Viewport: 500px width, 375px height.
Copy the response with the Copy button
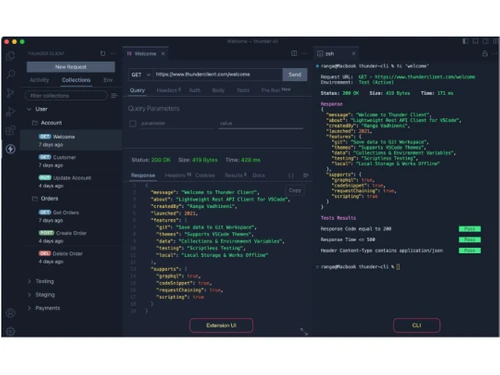pos(295,190)
